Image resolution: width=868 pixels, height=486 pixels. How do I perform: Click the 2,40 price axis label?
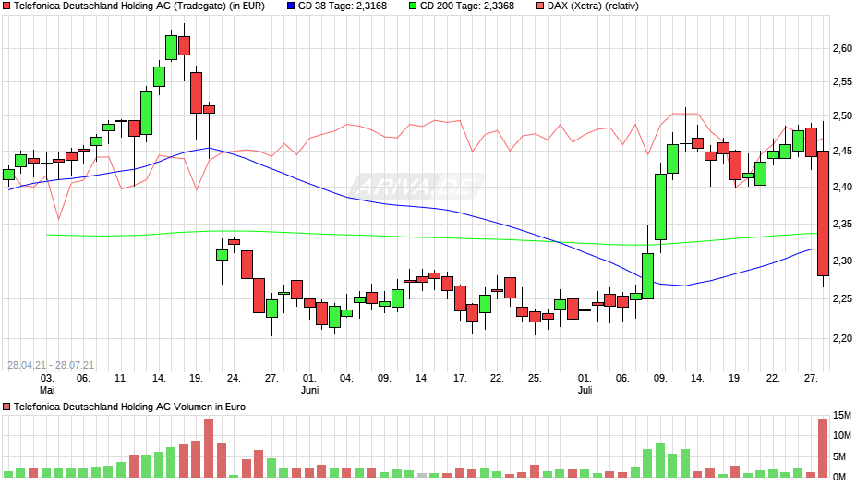[842, 188]
